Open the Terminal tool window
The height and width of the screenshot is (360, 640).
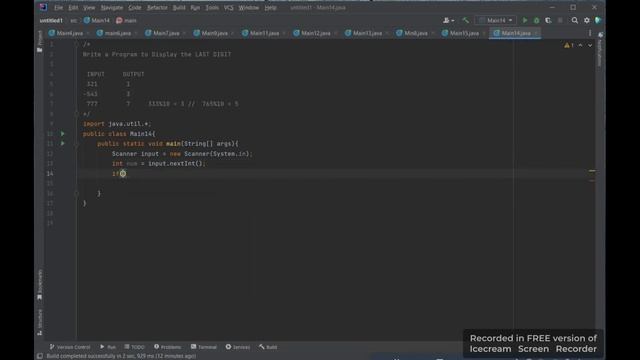(204, 347)
